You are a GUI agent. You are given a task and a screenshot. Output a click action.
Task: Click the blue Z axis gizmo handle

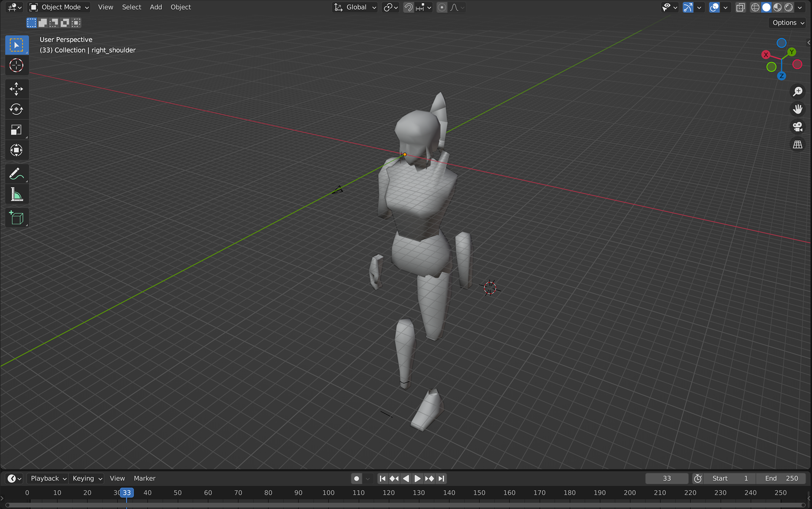tap(782, 76)
